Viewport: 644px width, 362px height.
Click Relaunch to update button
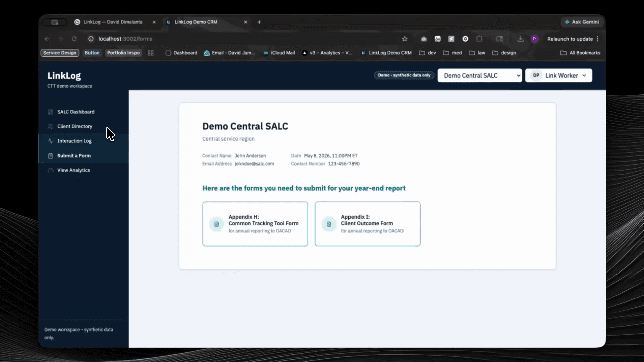pos(570,39)
